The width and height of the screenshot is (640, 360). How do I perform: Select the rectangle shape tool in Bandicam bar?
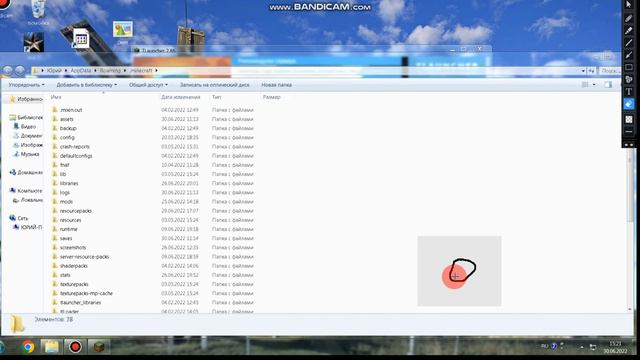(629, 67)
